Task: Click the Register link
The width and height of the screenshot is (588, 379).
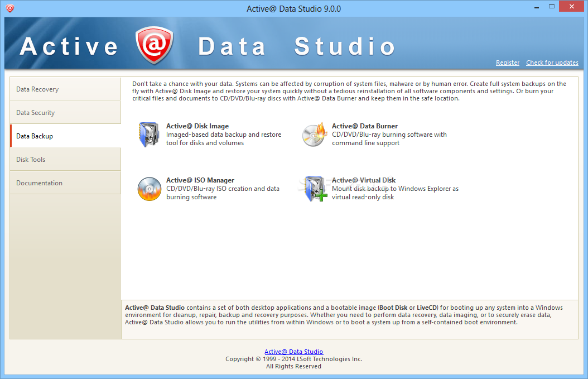Action: click(507, 63)
